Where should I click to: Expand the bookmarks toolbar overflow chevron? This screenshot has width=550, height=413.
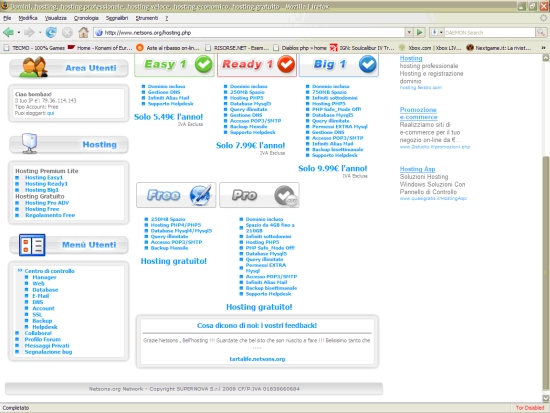[543, 48]
